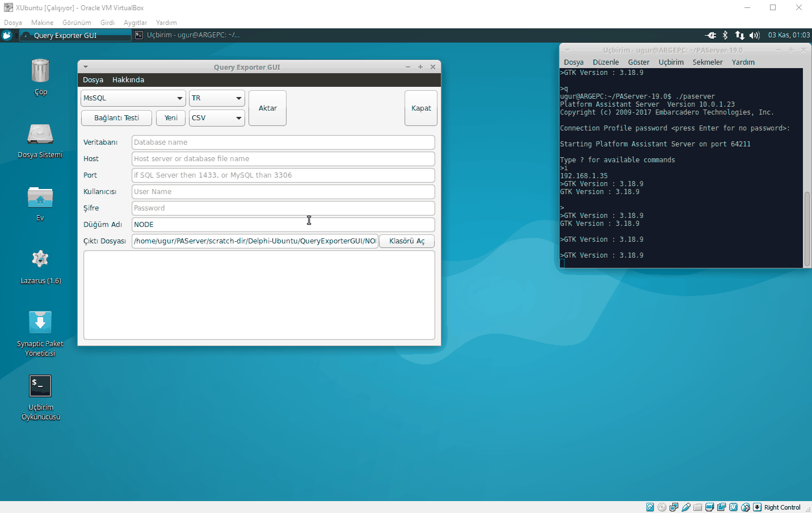
Task: Open the MsSQL database type dropdown
Action: click(x=133, y=98)
